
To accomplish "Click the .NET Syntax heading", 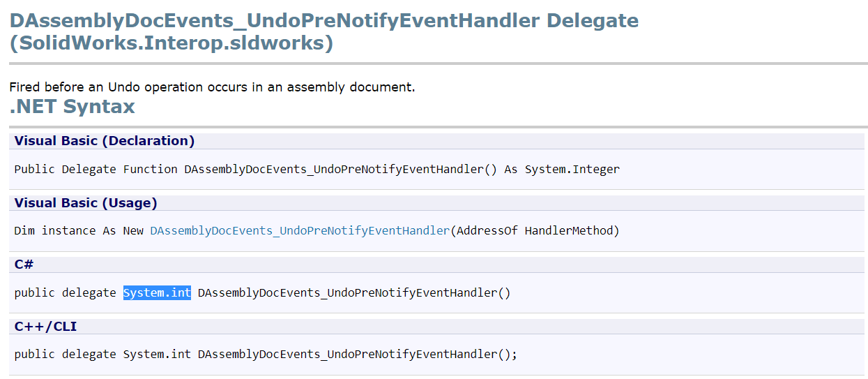I will tap(72, 107).
